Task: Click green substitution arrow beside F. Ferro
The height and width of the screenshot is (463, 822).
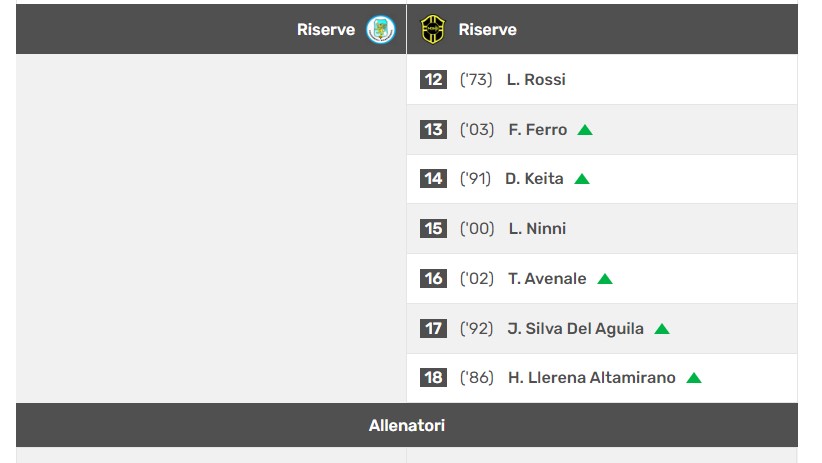Action: pos(585,130)
